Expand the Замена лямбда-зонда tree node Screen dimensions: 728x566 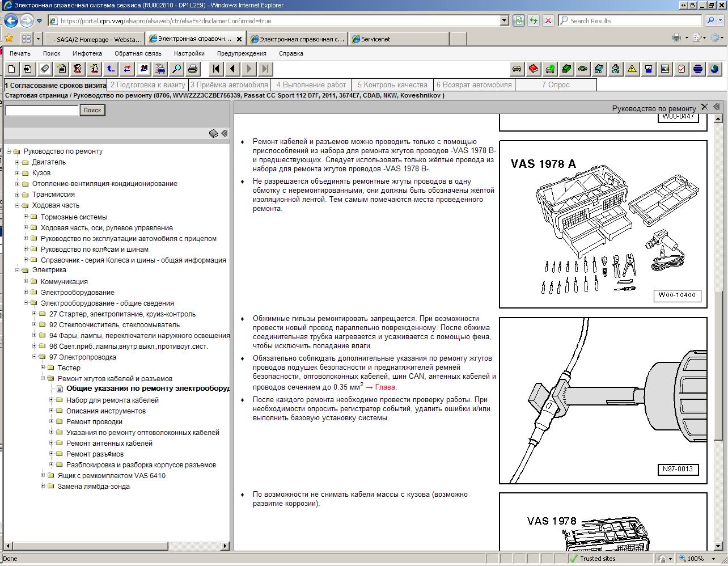43,486
